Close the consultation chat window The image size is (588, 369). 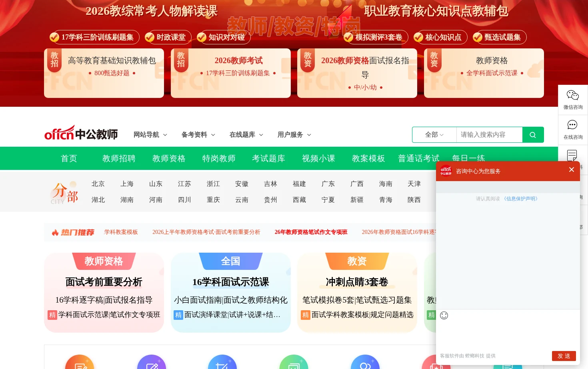572,170
